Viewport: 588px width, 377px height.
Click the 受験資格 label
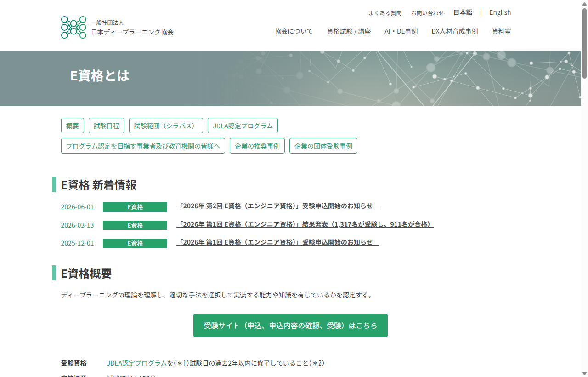coord(73,363)
